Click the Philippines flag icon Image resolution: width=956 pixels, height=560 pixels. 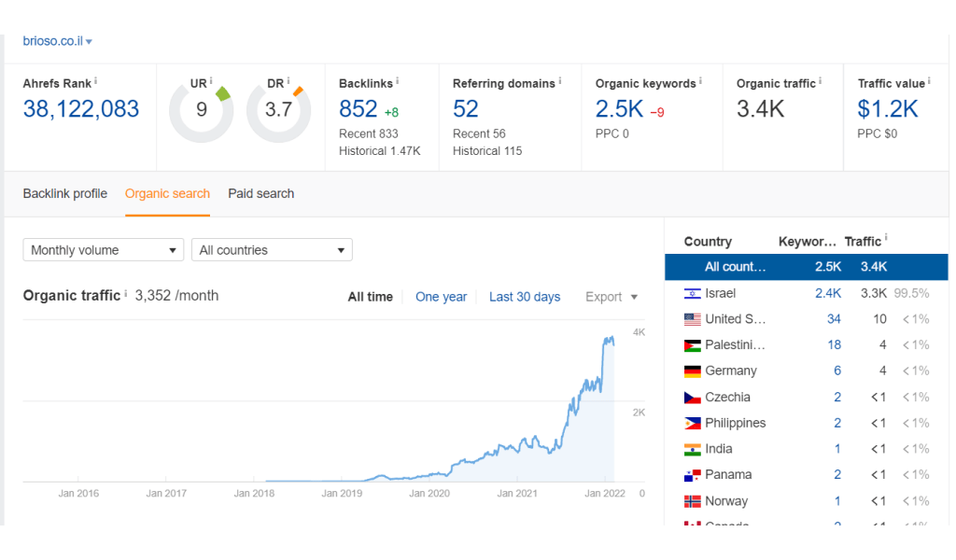(x=692, y=423)
